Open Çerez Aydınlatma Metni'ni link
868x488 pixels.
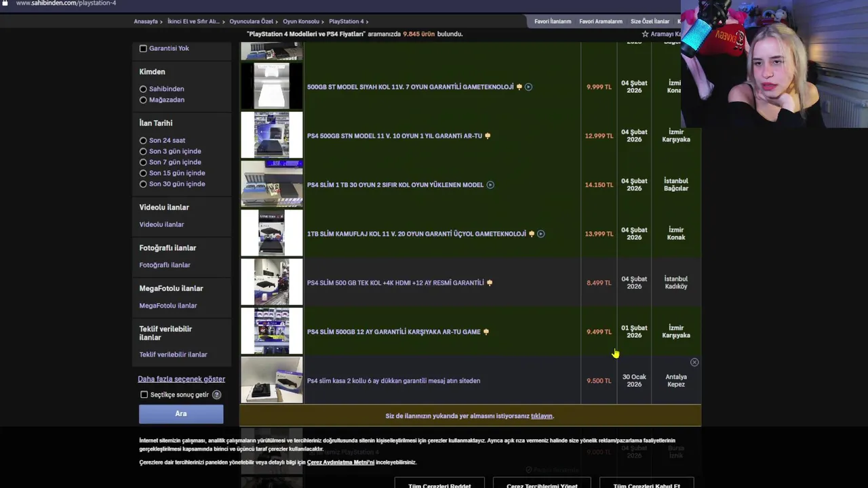(340, 462)
